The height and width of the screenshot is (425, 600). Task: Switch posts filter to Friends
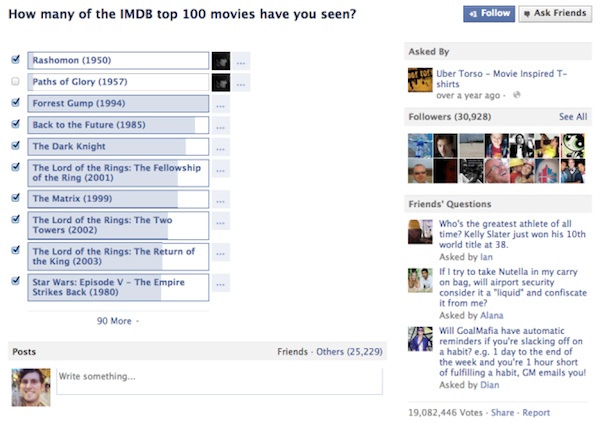pyautogui.click(x=292, y=352)
